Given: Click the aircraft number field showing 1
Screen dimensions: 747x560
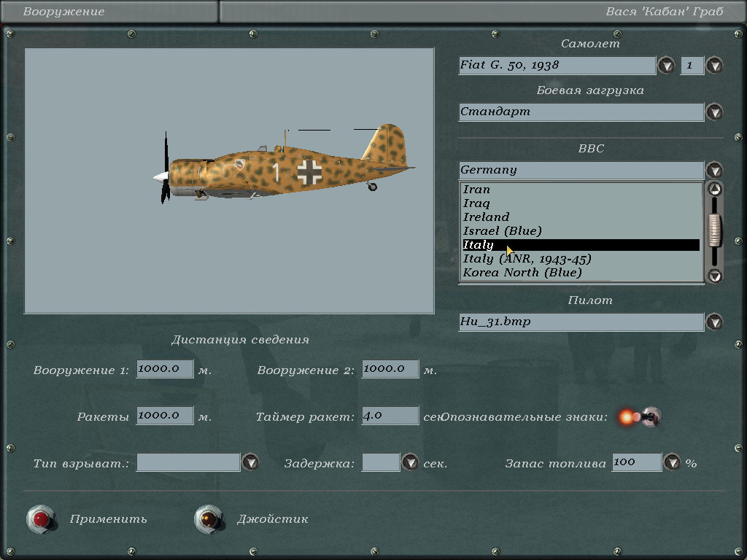Looking at the screenshot, I should click(692, 65).
